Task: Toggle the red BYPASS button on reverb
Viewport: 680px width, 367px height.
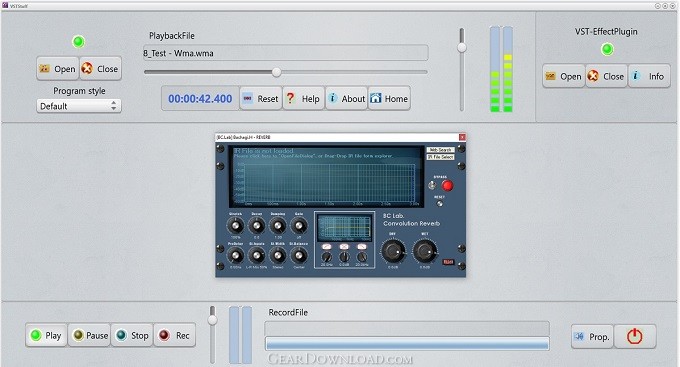Action: (447, 186)
